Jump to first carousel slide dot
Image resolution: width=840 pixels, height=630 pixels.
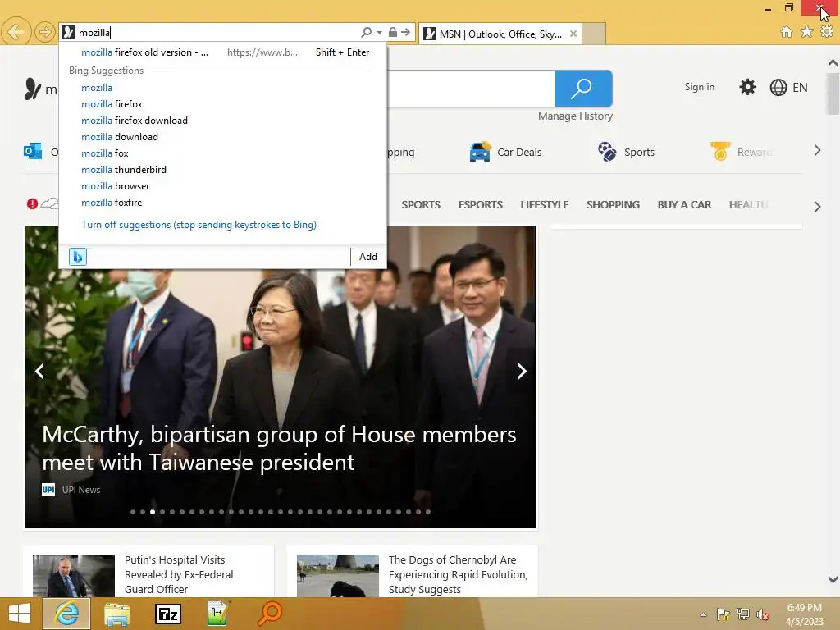click(x=133, y=512)
